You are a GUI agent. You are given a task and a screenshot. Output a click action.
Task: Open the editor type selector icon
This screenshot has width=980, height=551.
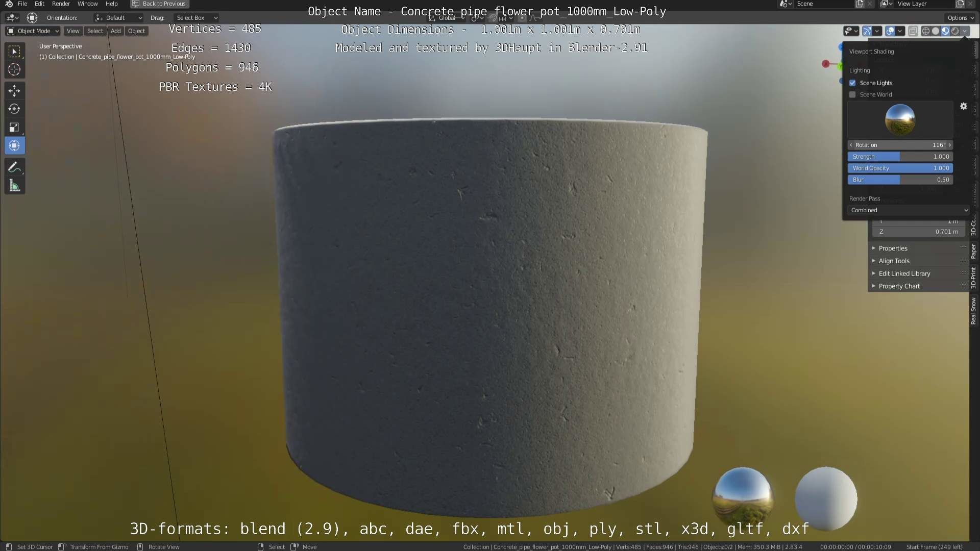(12, 18)
